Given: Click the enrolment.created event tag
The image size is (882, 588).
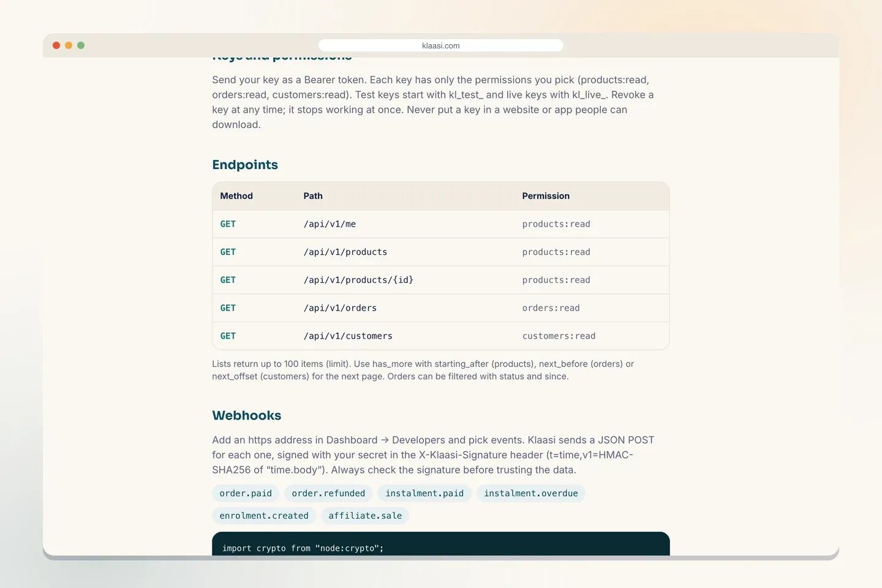Looking at the screenshot, I should pyautogui.click(x=264, y=516).
